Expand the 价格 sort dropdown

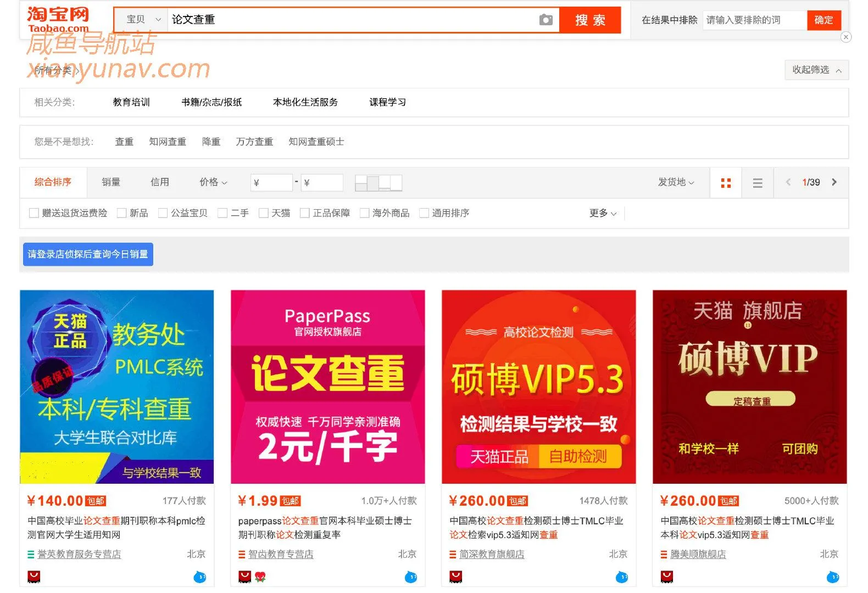(x=213, y=182)
